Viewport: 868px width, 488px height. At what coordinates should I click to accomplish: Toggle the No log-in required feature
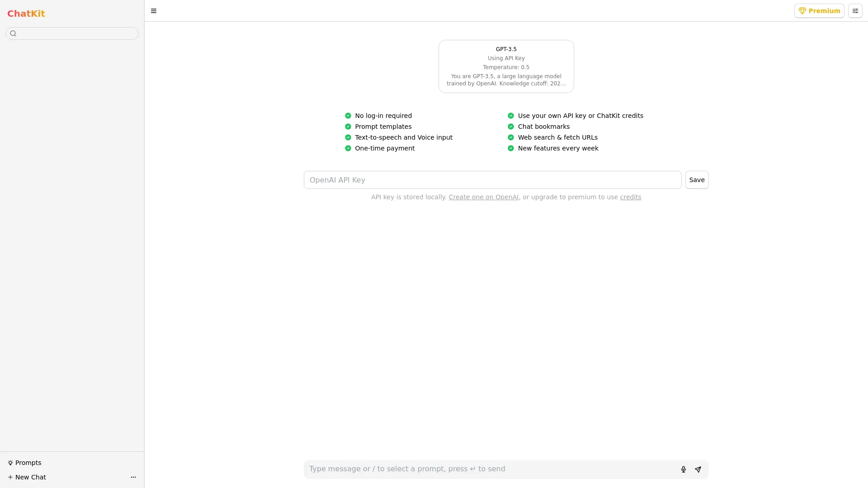(x=348, y=116)
